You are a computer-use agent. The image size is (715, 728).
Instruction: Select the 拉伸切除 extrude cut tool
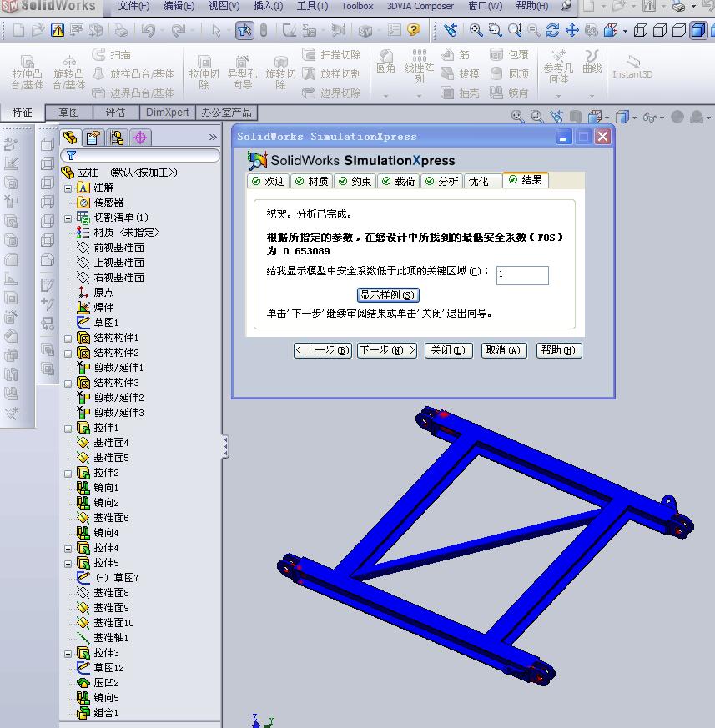point(204,72)
